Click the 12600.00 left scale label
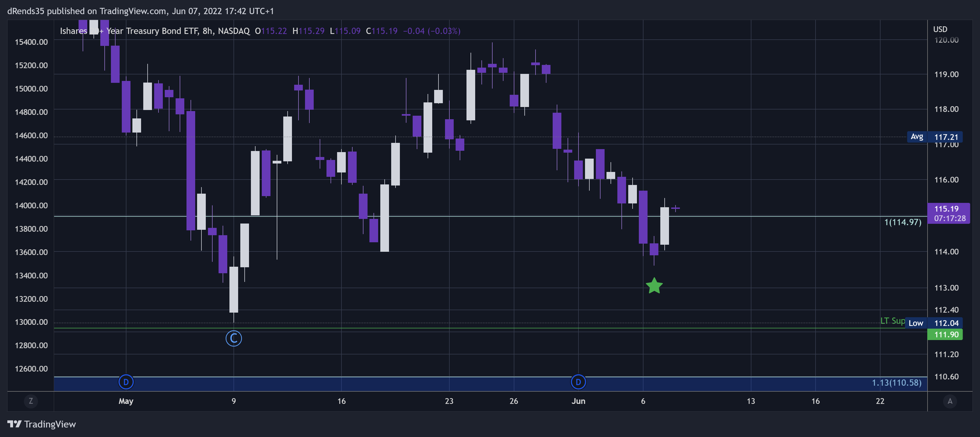This screenshot has height=437, width=980. coord(31,369)
